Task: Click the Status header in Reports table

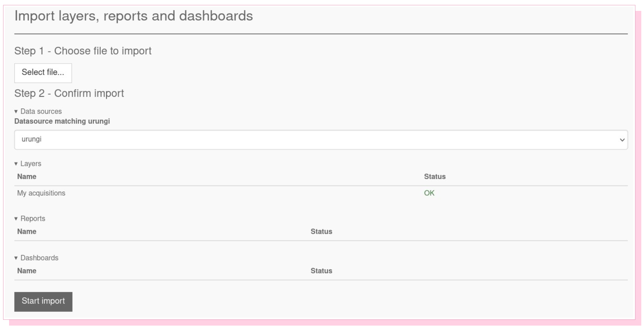Action: point(321,232)
